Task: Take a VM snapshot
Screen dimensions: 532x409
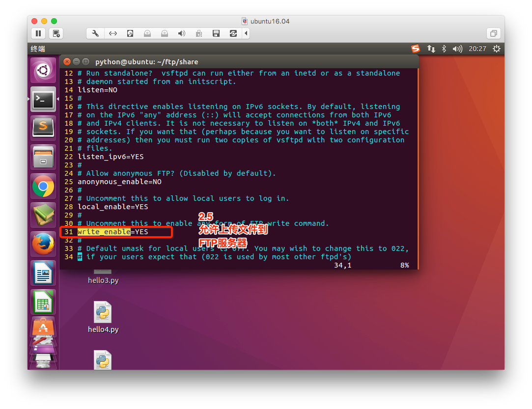Action: pos(56,33)
